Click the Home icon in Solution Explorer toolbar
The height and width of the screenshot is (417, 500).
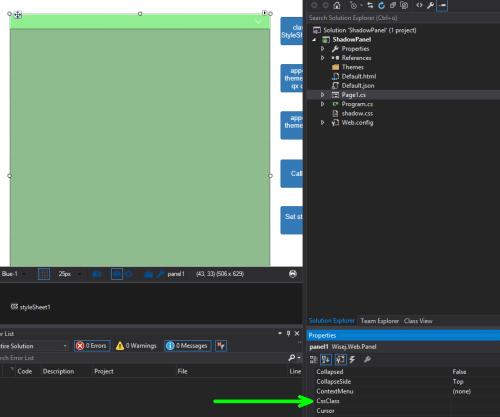tap(337, 5)
